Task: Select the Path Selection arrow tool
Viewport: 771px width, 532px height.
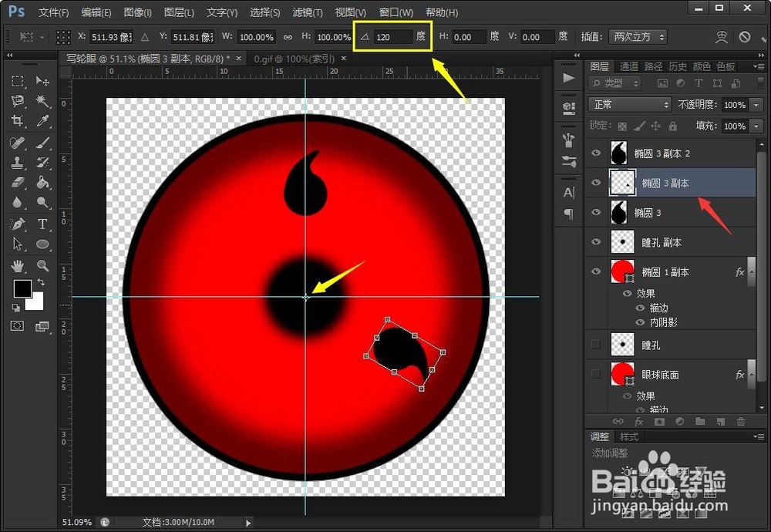Action: click(x=18, y=244)
